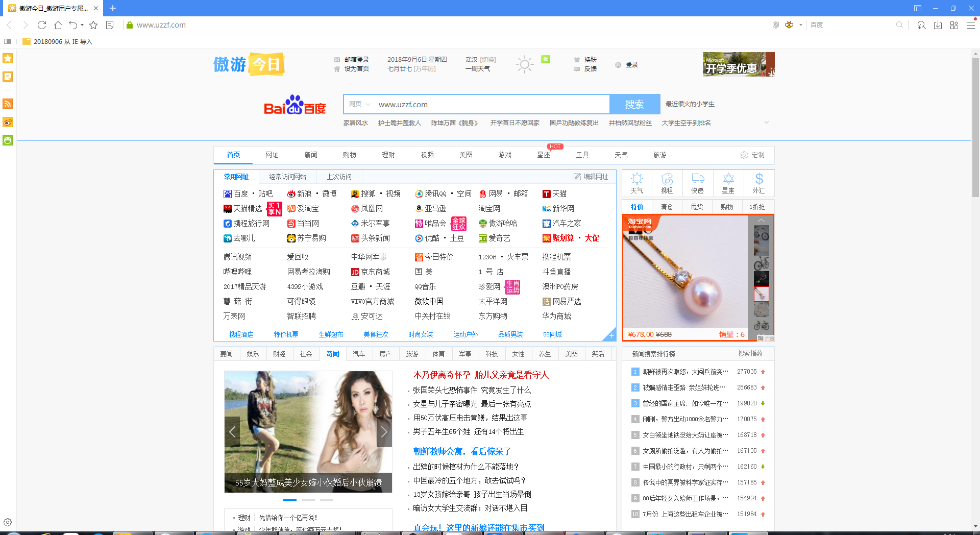980x535 pixels.
Task: Open the search engine dropdown arrow
Action: point(801,25)
